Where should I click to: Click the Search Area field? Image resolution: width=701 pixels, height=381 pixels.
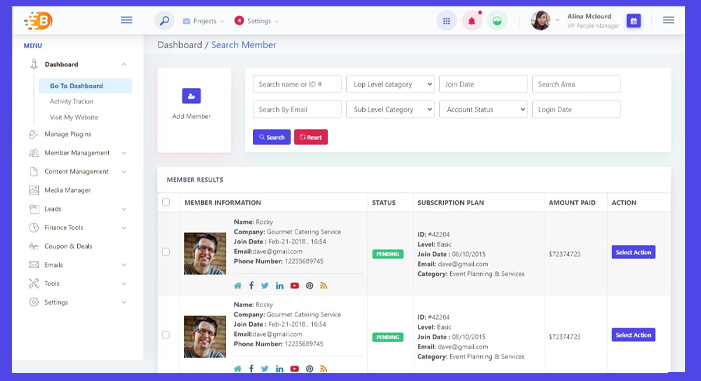576,84
